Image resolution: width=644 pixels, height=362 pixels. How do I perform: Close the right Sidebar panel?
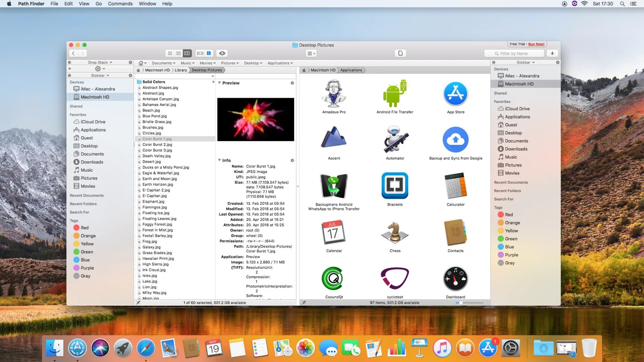[558, 63]
